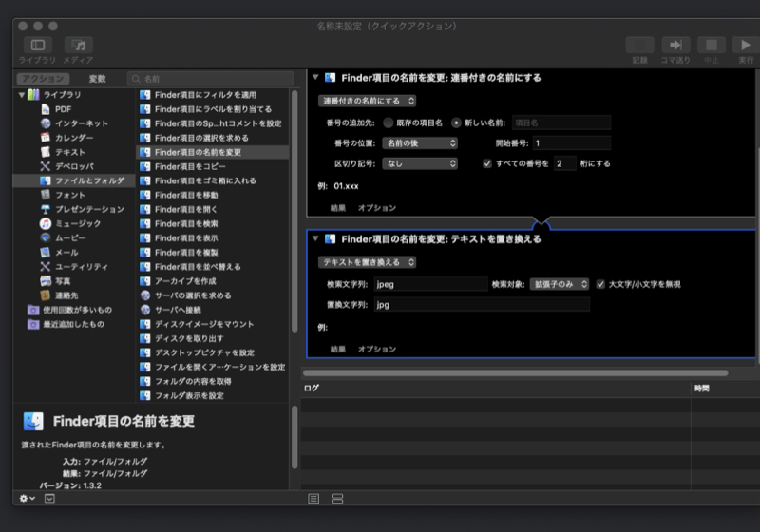Click the Record toolbar button
760x532 pixels.
[x=639, y=45]
